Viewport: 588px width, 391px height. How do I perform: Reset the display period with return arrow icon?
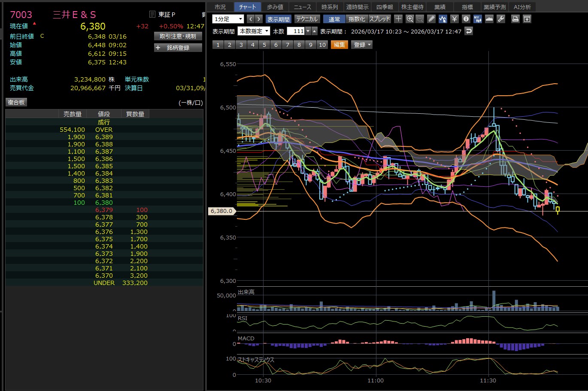point(469,31)
